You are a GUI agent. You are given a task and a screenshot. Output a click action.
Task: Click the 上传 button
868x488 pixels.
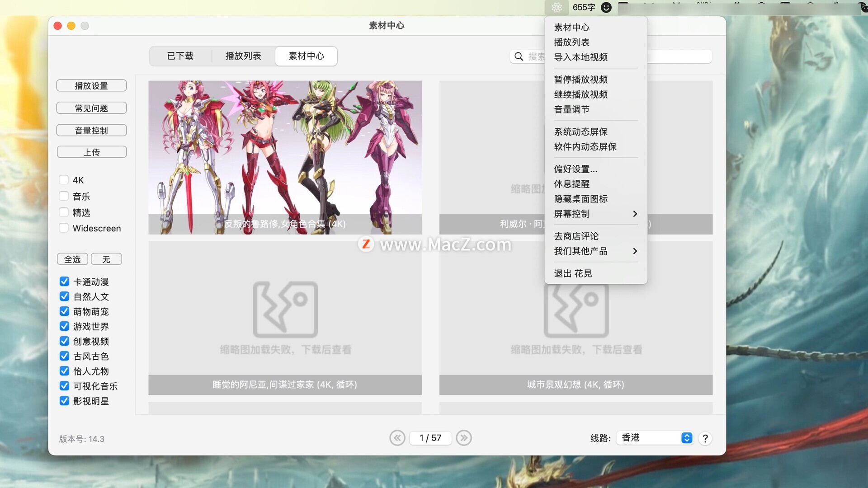pyautogui.click(x=91, y=152)
